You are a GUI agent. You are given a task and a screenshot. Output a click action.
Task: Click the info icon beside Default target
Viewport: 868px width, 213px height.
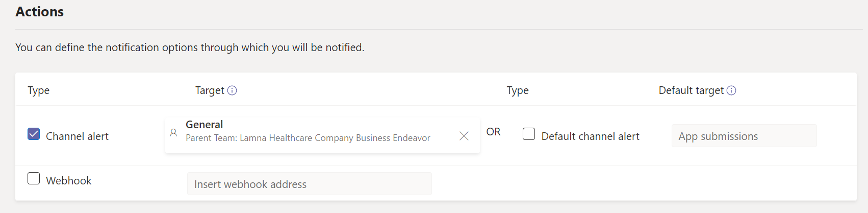[x=731, y=90]
